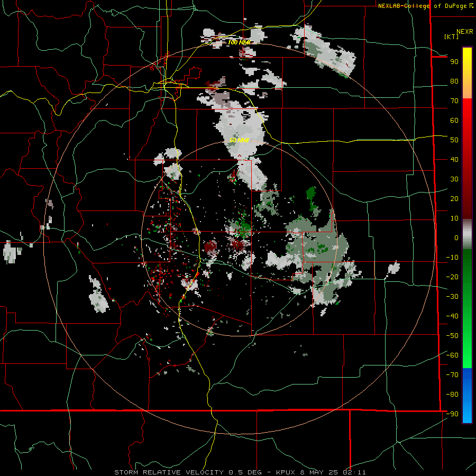
Task: Click the 40 value on velocity scale
Action: [x=454, y=160]
